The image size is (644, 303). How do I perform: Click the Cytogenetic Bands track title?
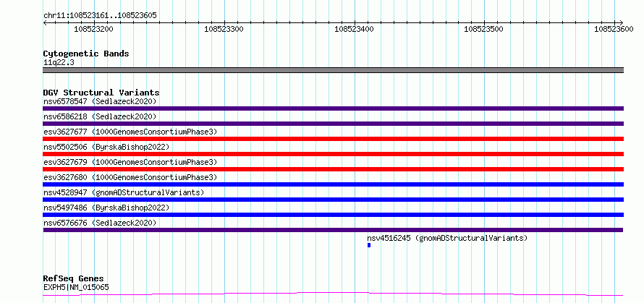tap(86, 54)
